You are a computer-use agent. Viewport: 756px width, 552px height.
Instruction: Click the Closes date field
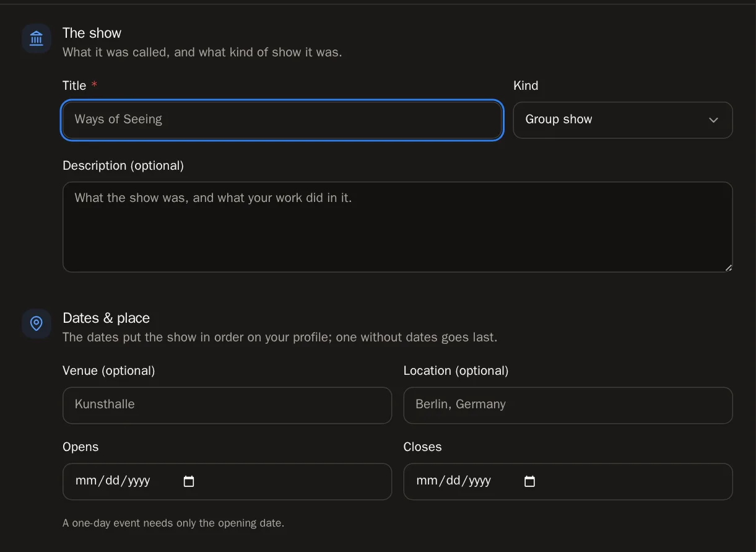click(568, 481)
